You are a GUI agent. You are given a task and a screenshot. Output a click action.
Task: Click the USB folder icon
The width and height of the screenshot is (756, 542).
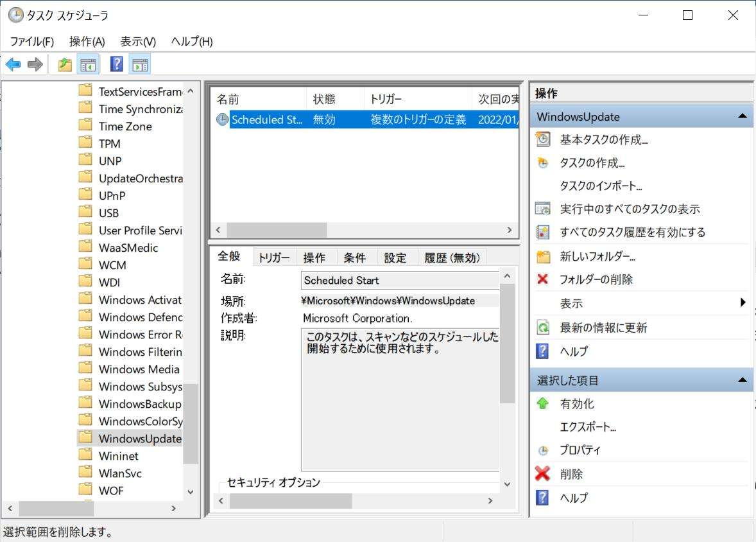(x=85, y=212)
